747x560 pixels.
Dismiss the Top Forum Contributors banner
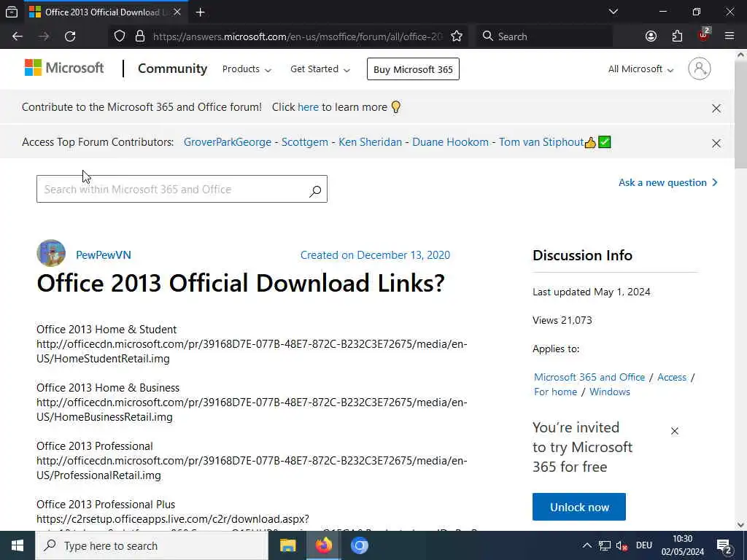(716, 143)
